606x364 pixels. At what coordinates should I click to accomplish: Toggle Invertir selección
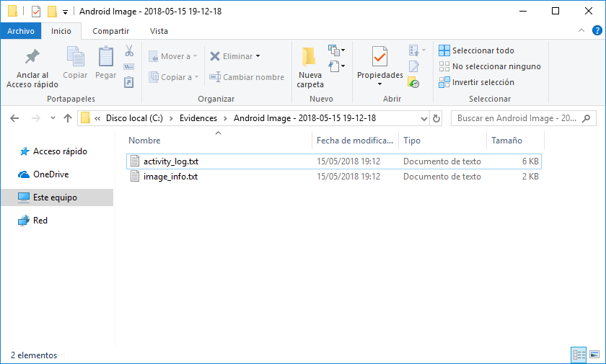483,82
